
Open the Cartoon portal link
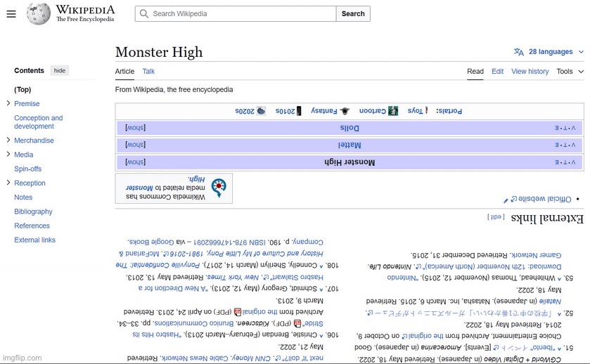click(373, 110)
